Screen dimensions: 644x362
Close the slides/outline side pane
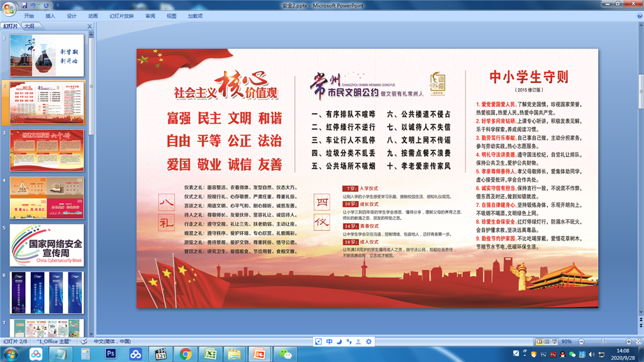tap(90, 26)
